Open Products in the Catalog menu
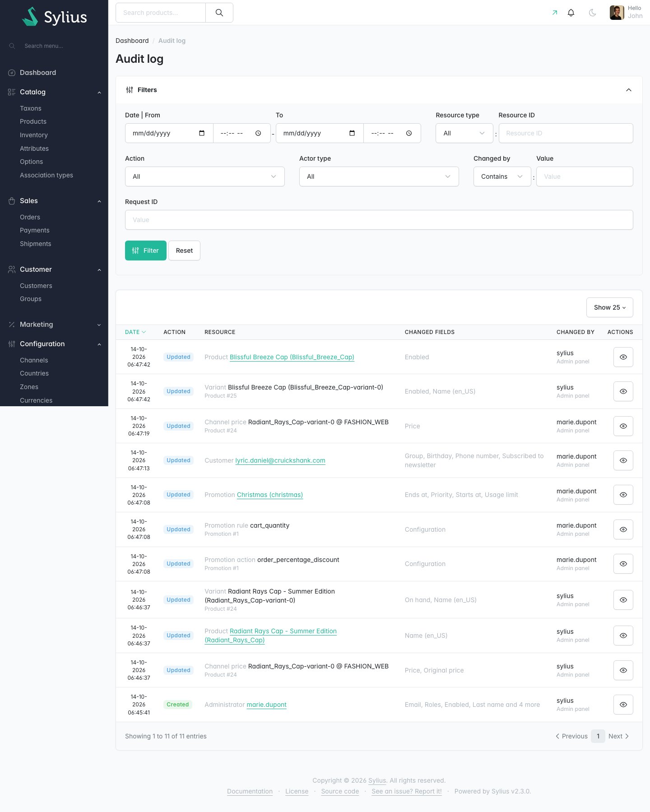 33,121
